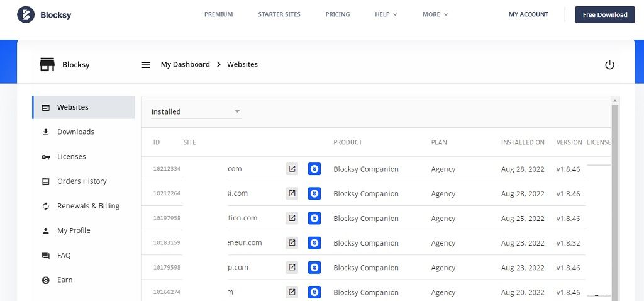This screenshot has width=644, height=301.
Task: Click ID 10166274 cell
Action: pyautogui.click(x=167, y=292)
